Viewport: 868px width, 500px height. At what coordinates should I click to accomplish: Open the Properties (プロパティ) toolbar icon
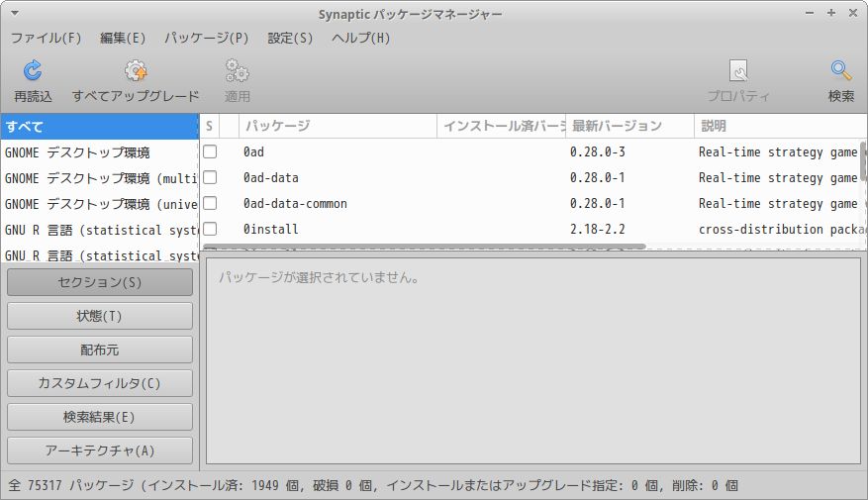pos(738,71)
